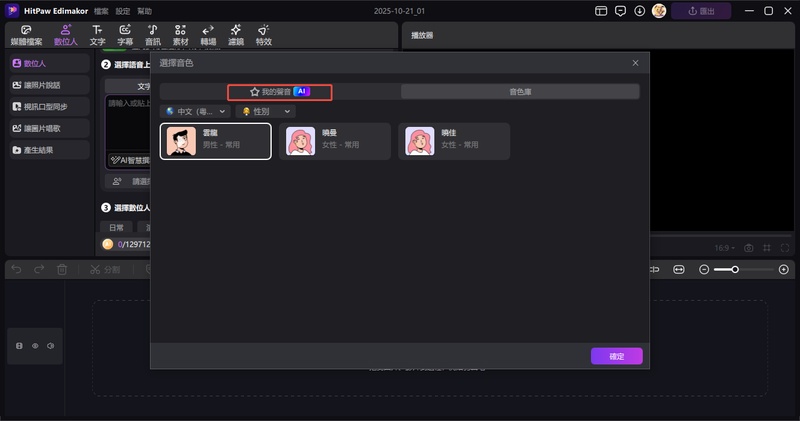This screenshot has height=421, width=800.
Task: Click the timeline zoom-in plus icon
Action: (784, 270)
